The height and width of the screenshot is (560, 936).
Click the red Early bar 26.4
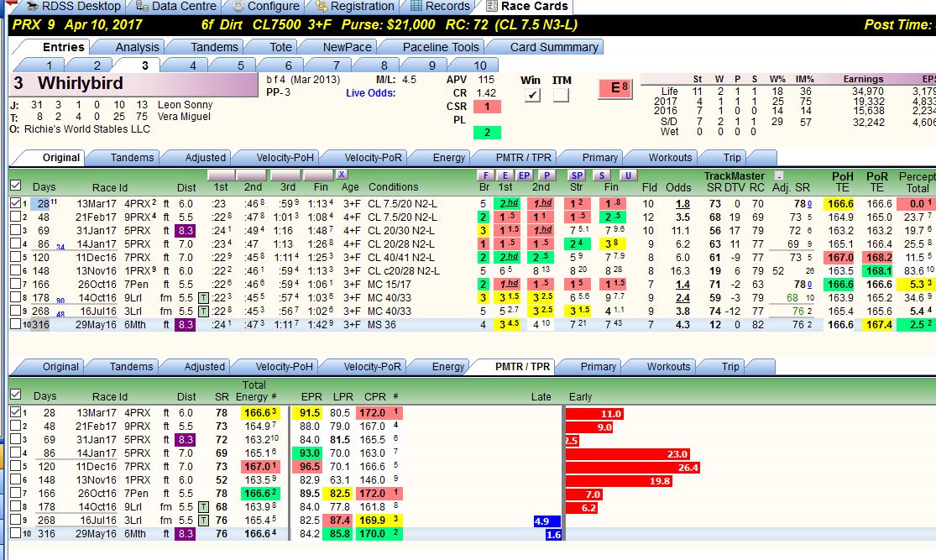[x=632, y=468]
